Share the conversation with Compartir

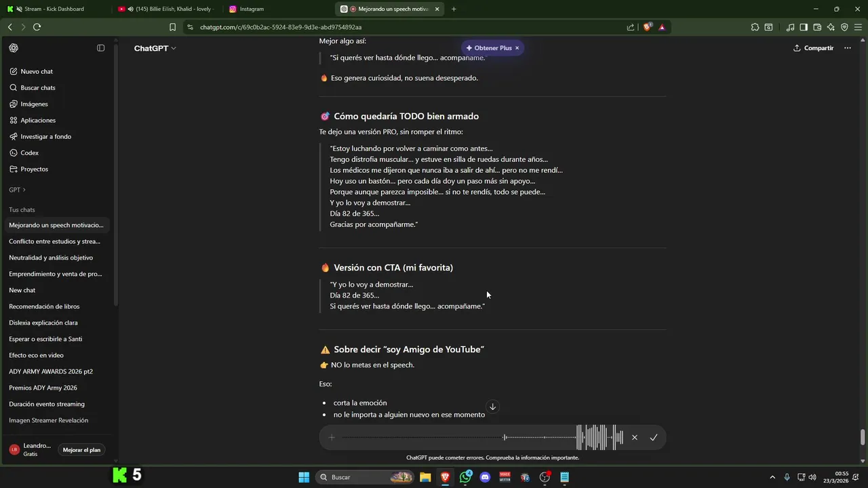(813, 48)
